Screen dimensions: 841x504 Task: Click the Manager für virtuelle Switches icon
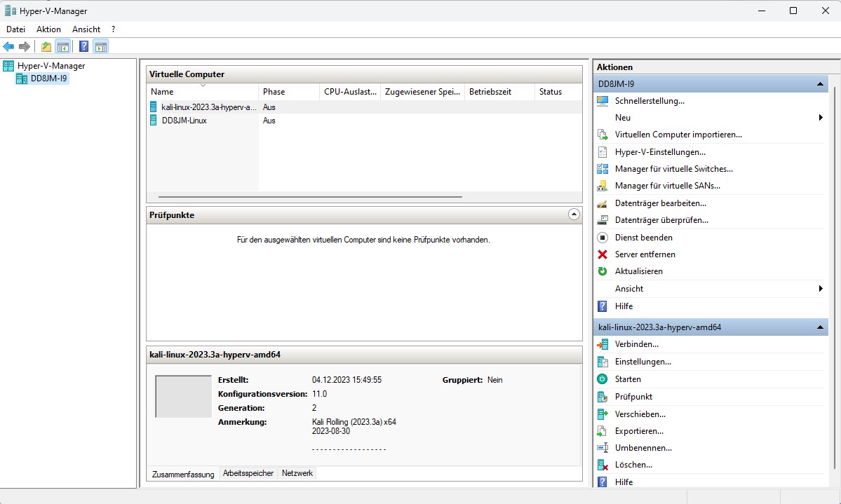click(603, 169)
